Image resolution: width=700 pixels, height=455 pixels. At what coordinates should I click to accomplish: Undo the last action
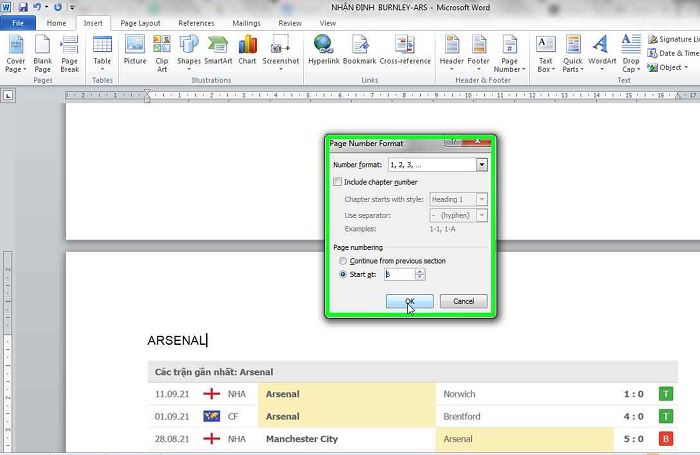tap(37, 7)
